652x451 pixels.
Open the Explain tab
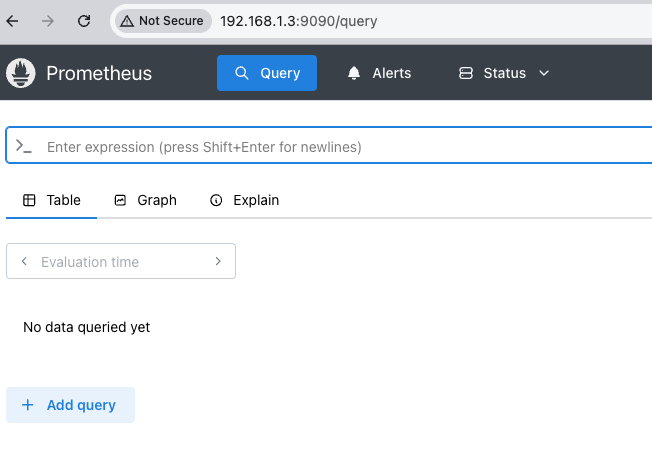pos(245,200)
